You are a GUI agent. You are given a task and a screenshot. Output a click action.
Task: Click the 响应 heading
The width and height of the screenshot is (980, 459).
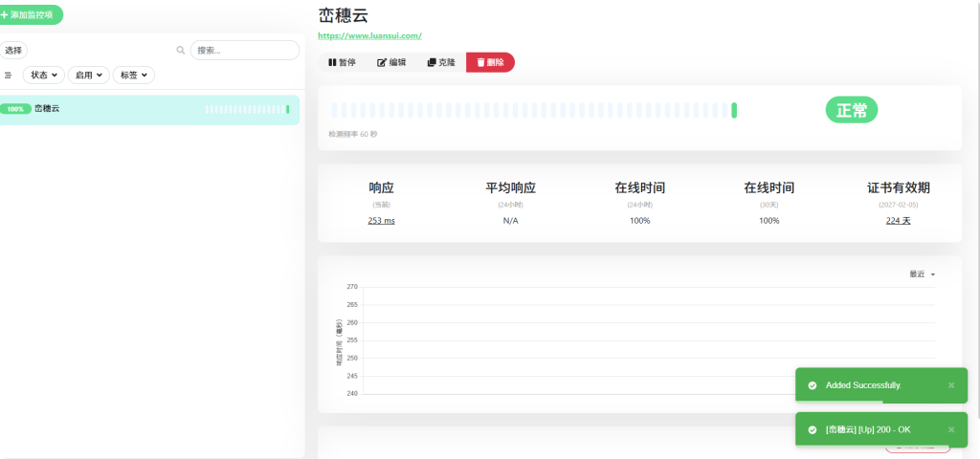click(381, 188)
